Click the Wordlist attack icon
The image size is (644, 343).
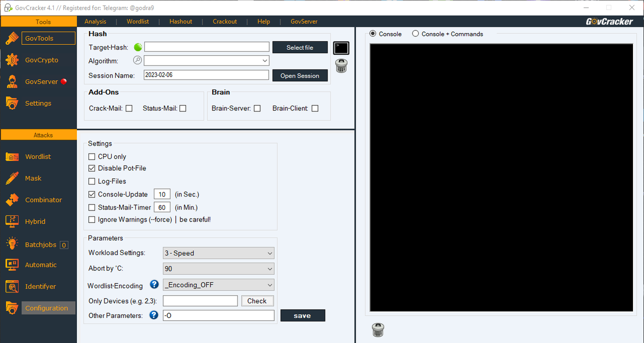pyautogui.click(x=12, y=157)
